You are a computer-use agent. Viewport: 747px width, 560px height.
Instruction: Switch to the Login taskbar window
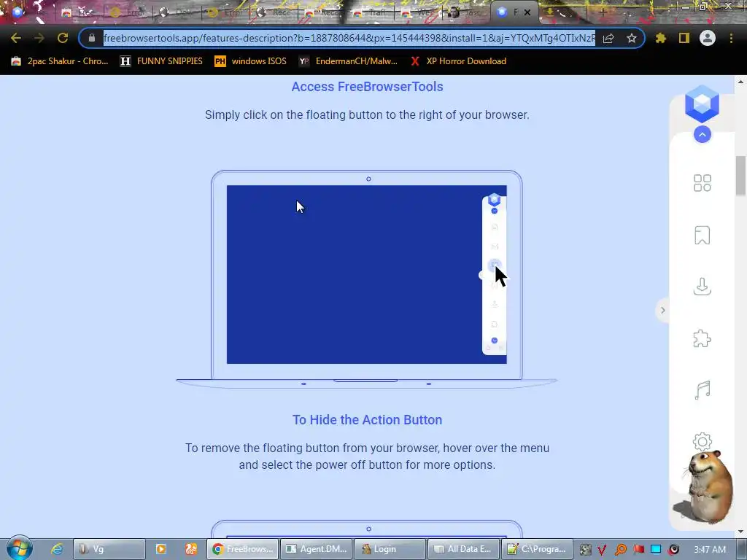(x=390, y=549)
